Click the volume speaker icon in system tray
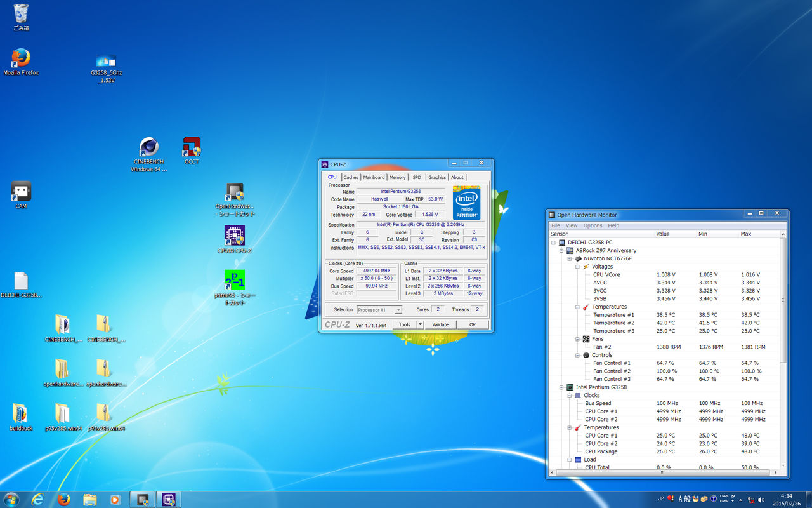Image resolution: width=812 pixels, height=508 pixels. [x=761, y=500]
